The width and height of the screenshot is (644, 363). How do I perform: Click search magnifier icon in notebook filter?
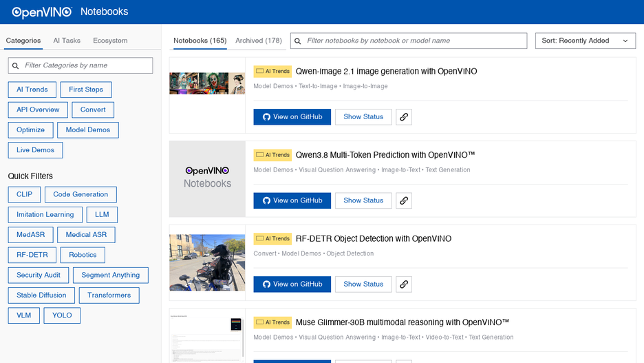(x=298, y=41)
